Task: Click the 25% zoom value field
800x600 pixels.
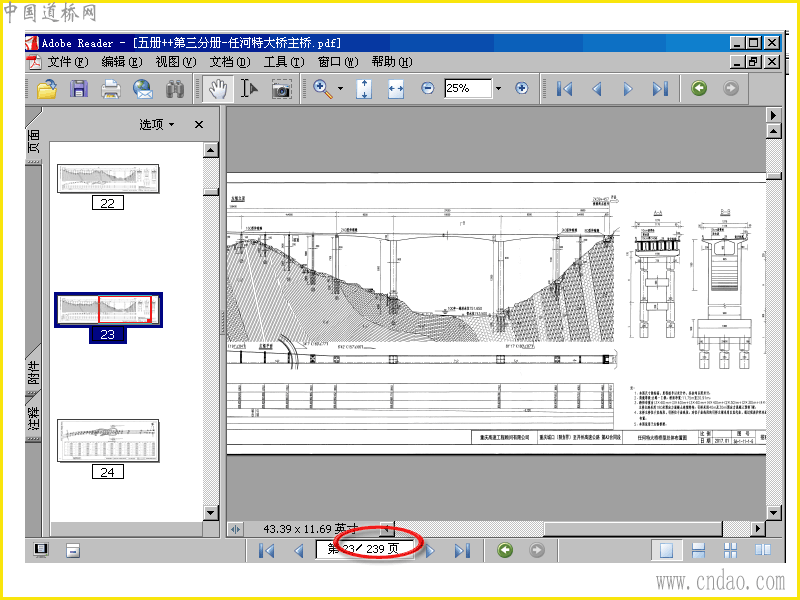Action: click(468, 88)
